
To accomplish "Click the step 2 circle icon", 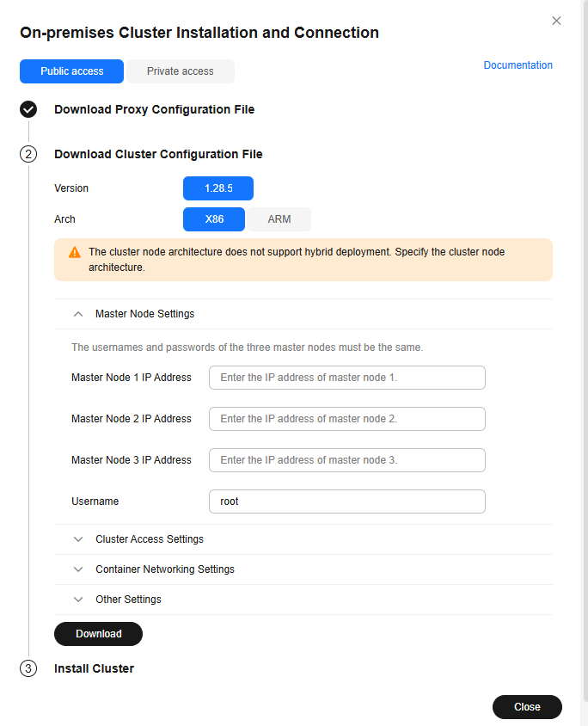I will tap(28, 154).
